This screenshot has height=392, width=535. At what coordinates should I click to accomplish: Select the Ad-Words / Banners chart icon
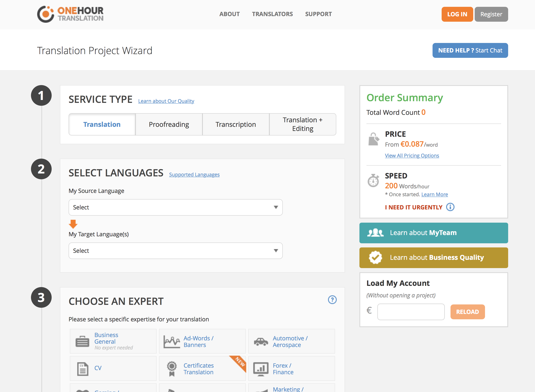coord(172,342)
